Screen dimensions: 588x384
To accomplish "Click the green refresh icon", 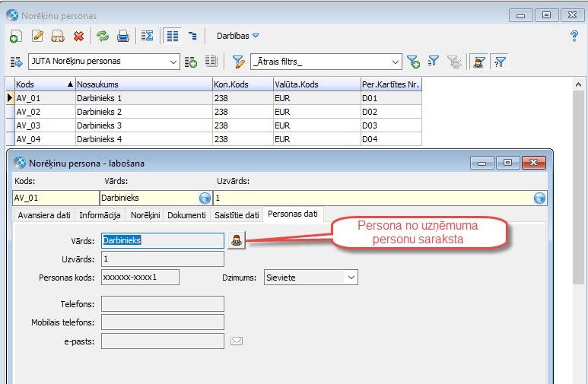I will tap(103, 36).
